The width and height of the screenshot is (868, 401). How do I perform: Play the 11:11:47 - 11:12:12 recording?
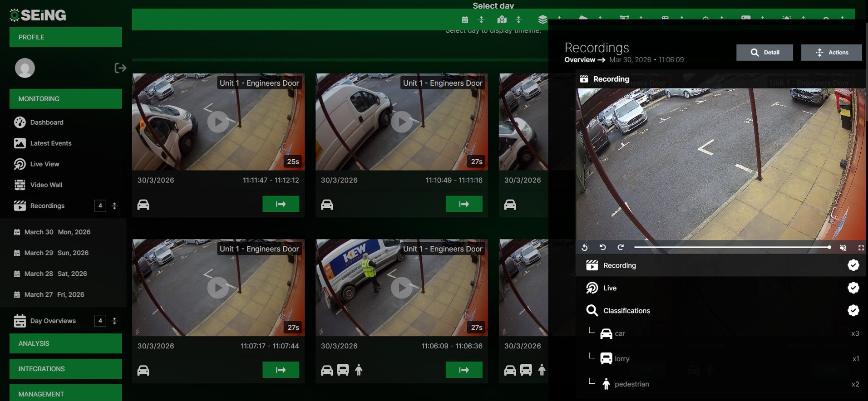218,122
